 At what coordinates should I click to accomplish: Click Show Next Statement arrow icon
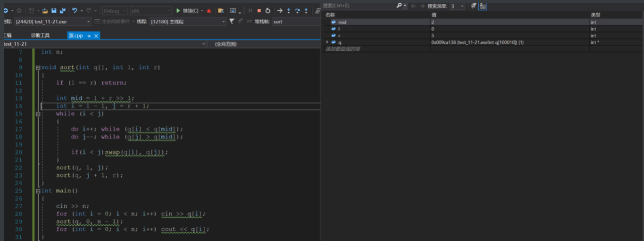pos(280,10)
